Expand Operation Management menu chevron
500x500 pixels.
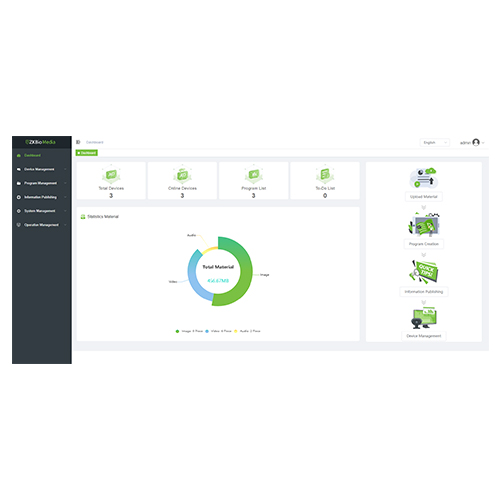point(65,225)
